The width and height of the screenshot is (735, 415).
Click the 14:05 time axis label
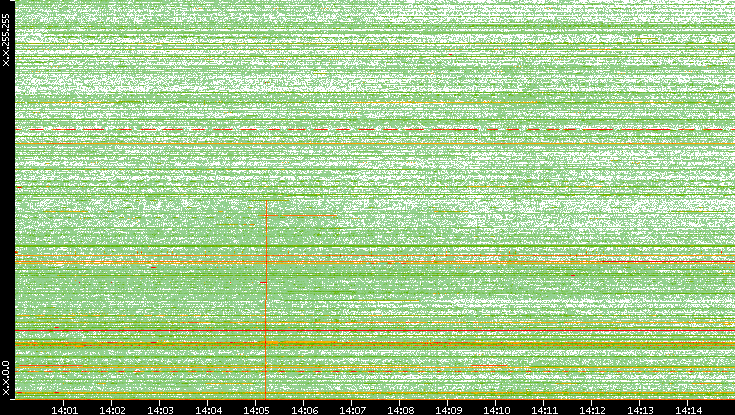tap(256, 410)
